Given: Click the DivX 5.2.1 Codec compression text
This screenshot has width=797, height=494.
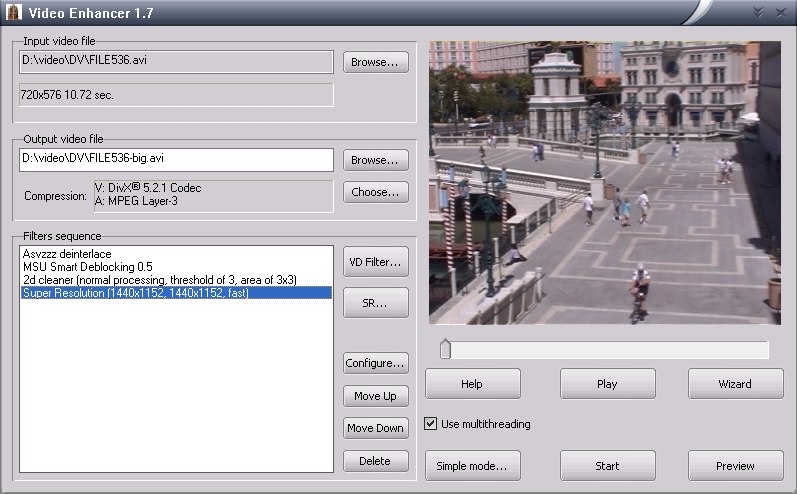Looking at the screenshot, I should pos(148,188).
